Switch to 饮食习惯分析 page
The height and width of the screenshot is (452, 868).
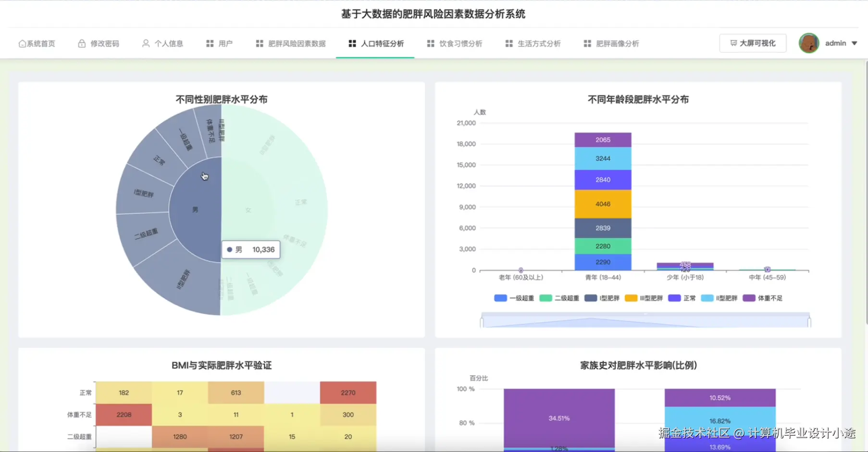(455, 44)
